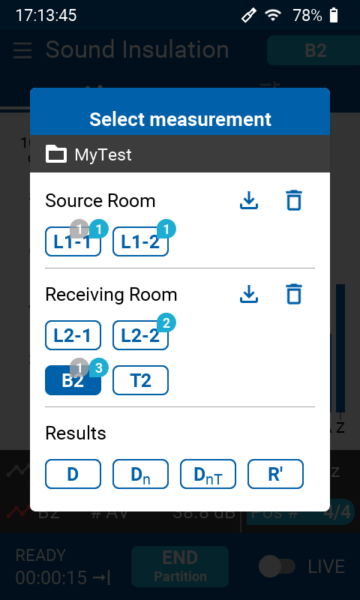The width and height of the screenshot is (360, 600).
Task: Delete Source Room data with trash icon
Action: [294, 200]
